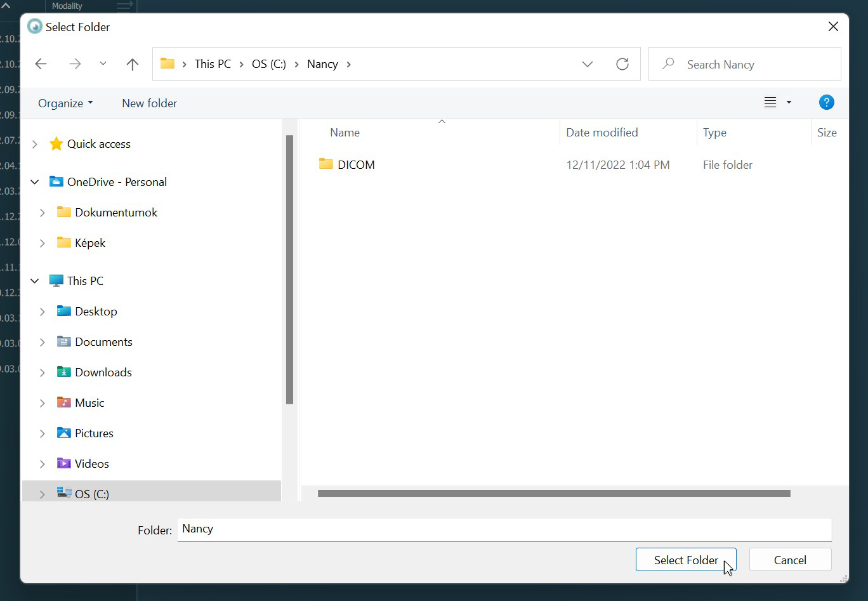Expand the address bar history dropdown
The image size is (868, 601).
[x=588, y=64]
